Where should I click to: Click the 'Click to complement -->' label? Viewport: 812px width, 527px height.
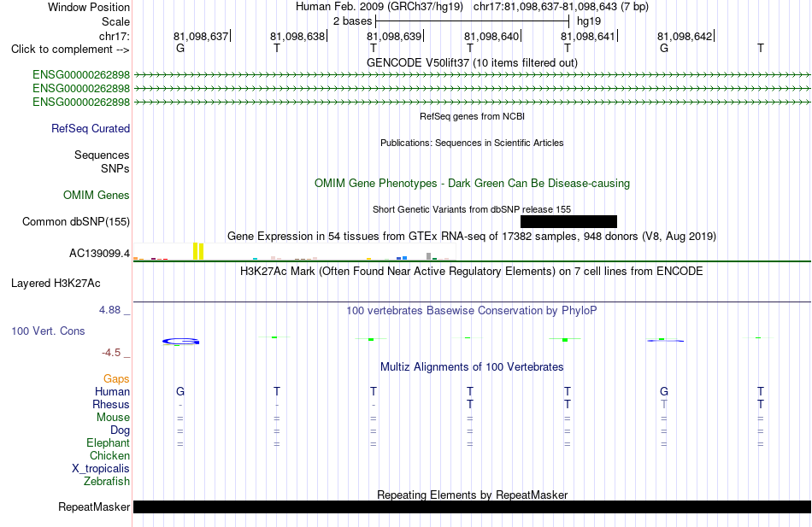(70, 50)
